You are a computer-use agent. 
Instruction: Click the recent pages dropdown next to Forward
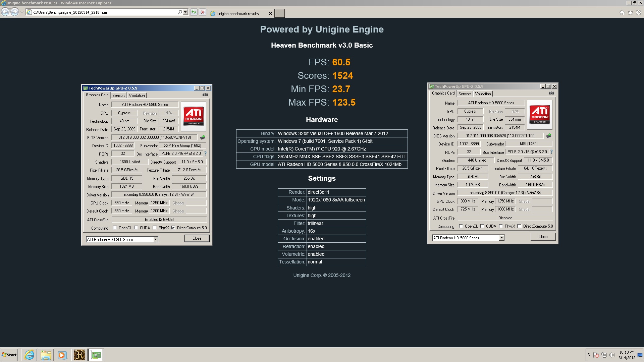point(22,12)
